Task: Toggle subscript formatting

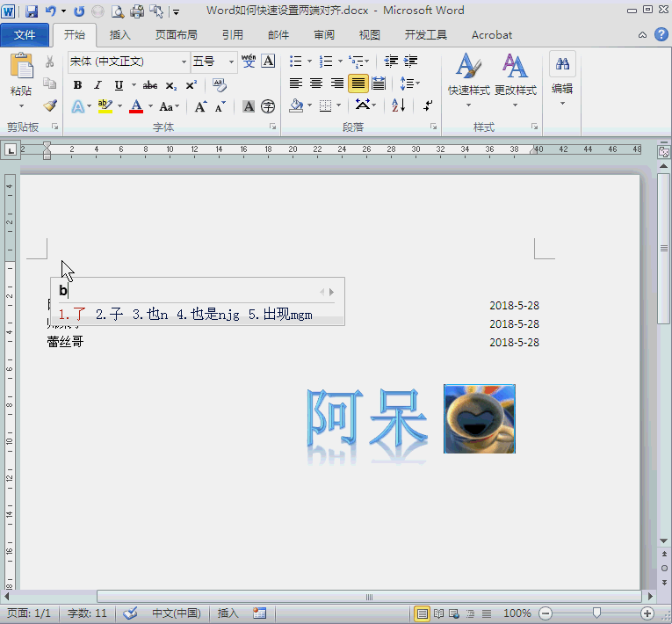Action: pos(171,85)
